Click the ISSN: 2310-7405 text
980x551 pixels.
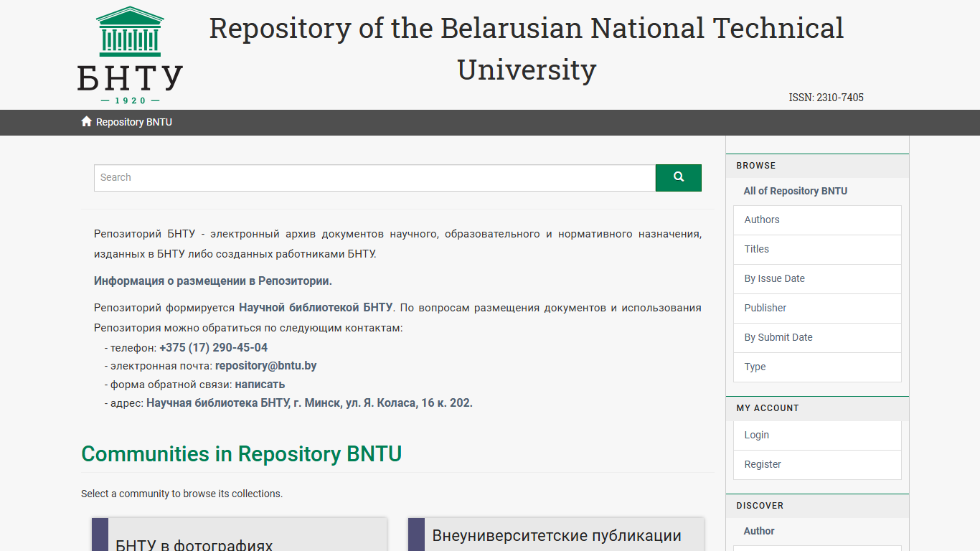[826, 98]
